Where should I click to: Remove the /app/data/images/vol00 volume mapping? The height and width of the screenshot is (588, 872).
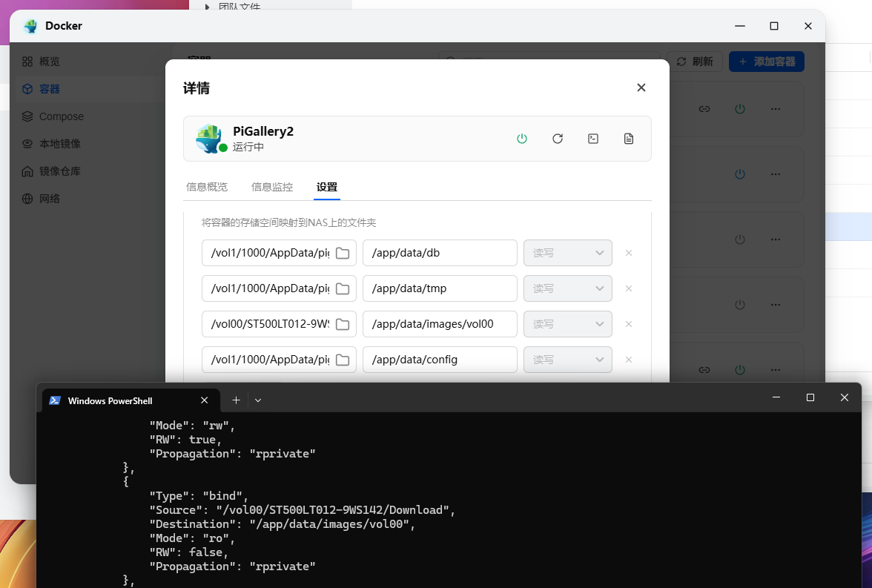pos(629,324)
